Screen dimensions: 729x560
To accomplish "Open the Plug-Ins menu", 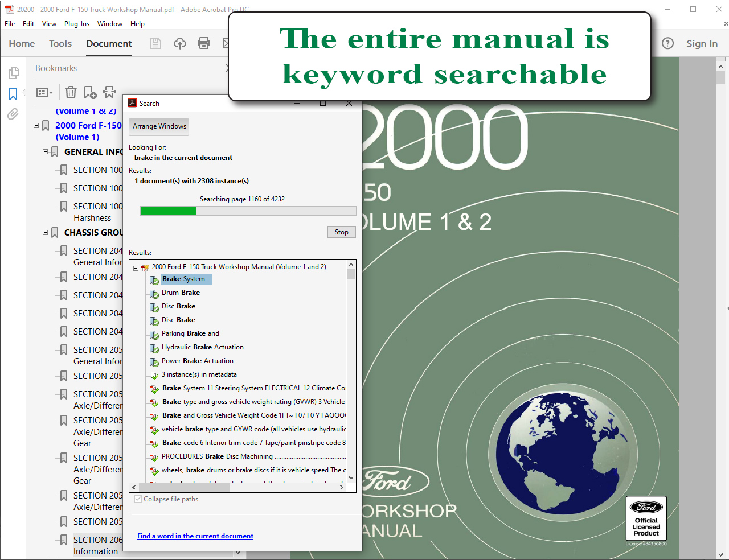I will [x=77, y=24].
